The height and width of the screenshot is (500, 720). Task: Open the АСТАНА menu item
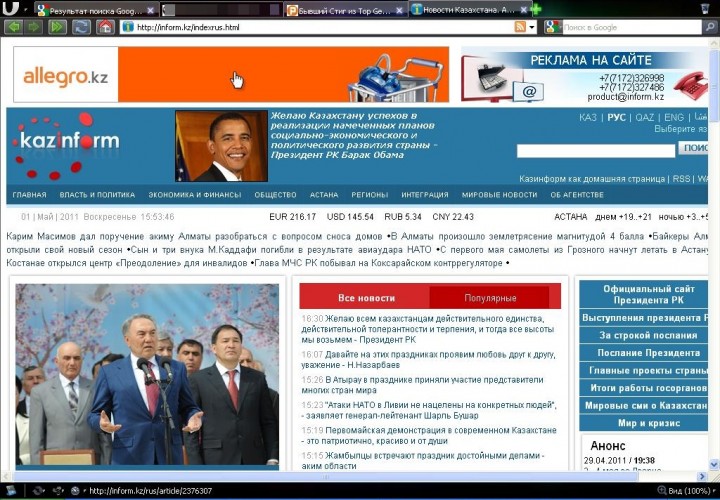324,195
